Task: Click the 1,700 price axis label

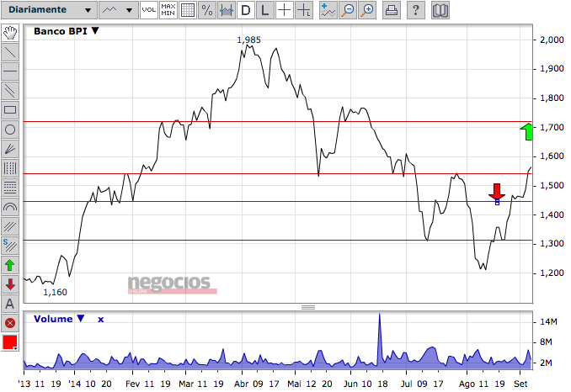Action: 552,127
